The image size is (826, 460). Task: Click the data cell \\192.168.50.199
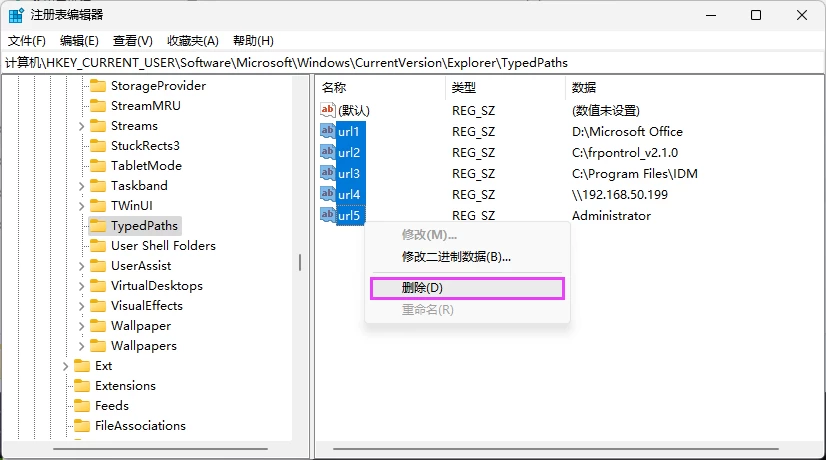[620, 194]
